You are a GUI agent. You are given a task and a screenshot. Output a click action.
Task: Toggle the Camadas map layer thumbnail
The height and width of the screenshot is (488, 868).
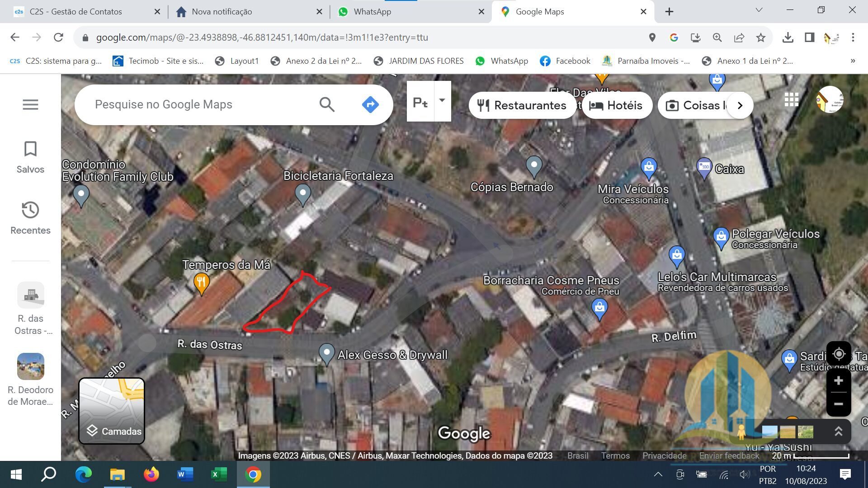[112, 411]
